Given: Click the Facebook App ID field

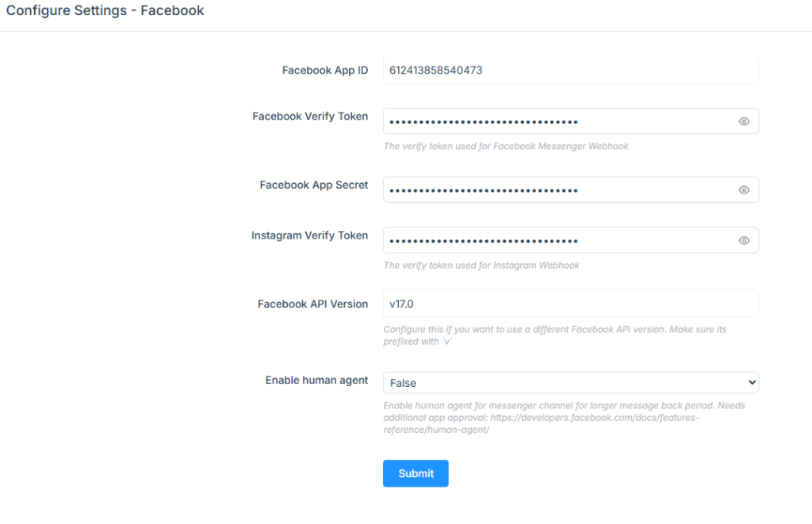Looking at the screenshot, I should [x=571, y=70].
